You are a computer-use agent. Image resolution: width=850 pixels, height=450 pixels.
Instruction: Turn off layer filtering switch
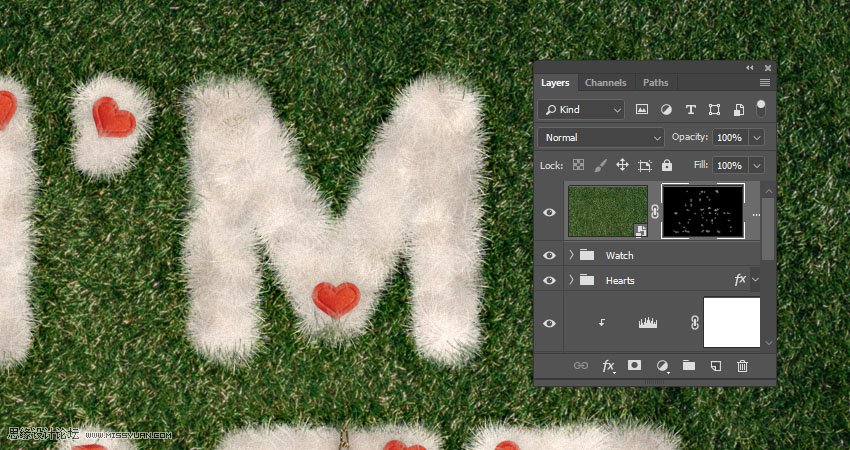[x=761, y=106]
